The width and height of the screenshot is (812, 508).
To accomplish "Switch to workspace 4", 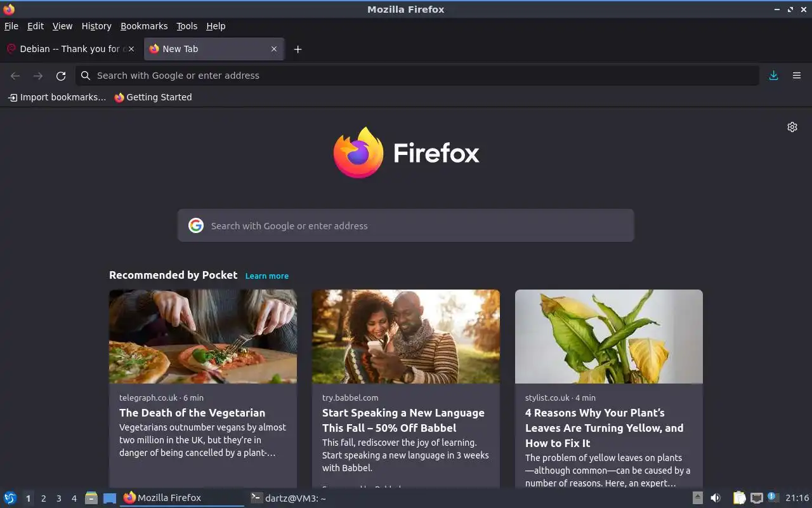I will (74, 498).
